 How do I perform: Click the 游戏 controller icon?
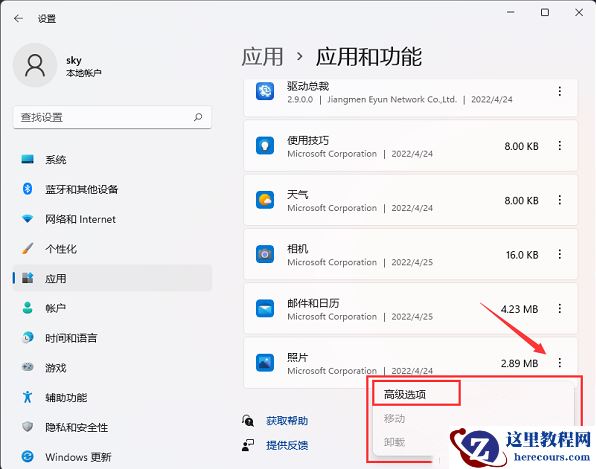coord(27,367)
